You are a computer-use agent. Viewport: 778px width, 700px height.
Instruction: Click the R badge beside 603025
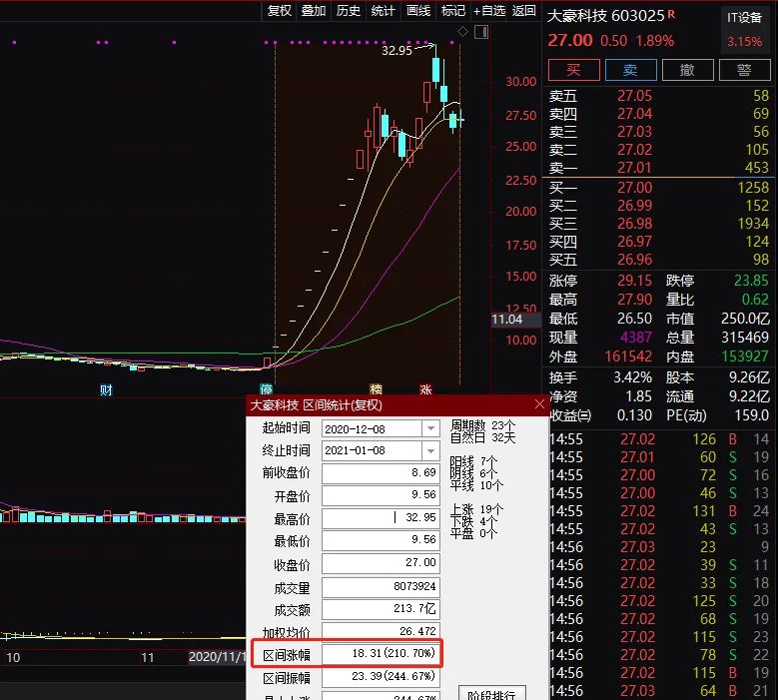pyautogui.click(x=671, y=14)
